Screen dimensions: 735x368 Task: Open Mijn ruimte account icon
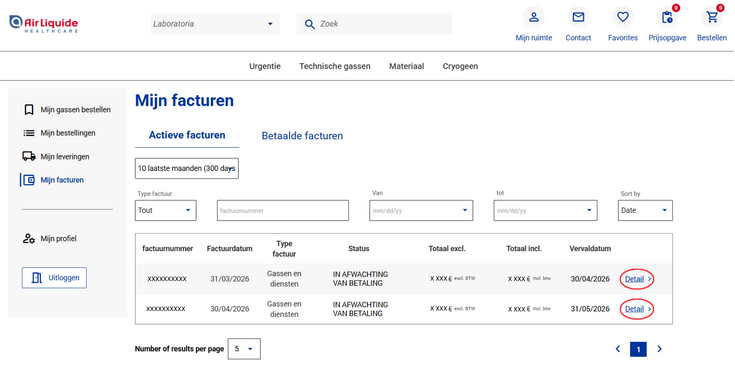click(533, 17)
